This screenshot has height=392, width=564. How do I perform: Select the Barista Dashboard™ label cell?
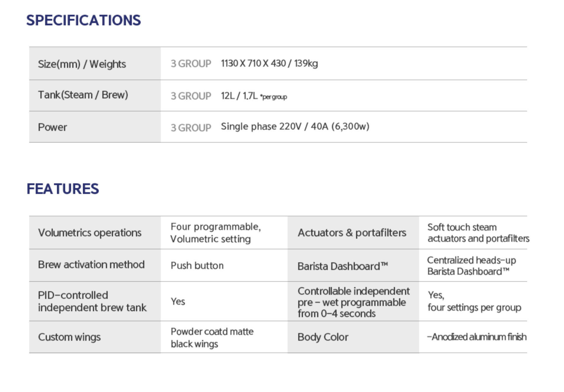342,266
